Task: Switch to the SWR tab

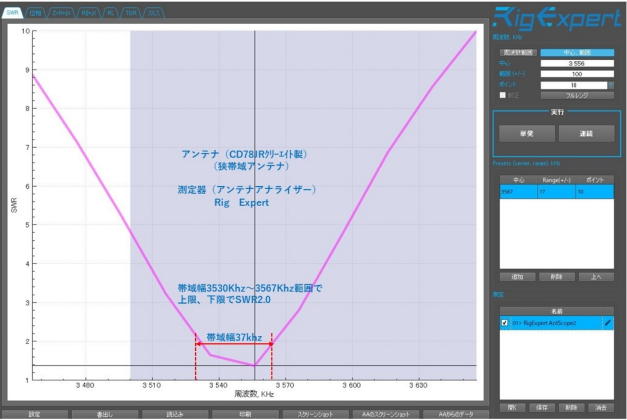Action: click(x=12, y=14)
